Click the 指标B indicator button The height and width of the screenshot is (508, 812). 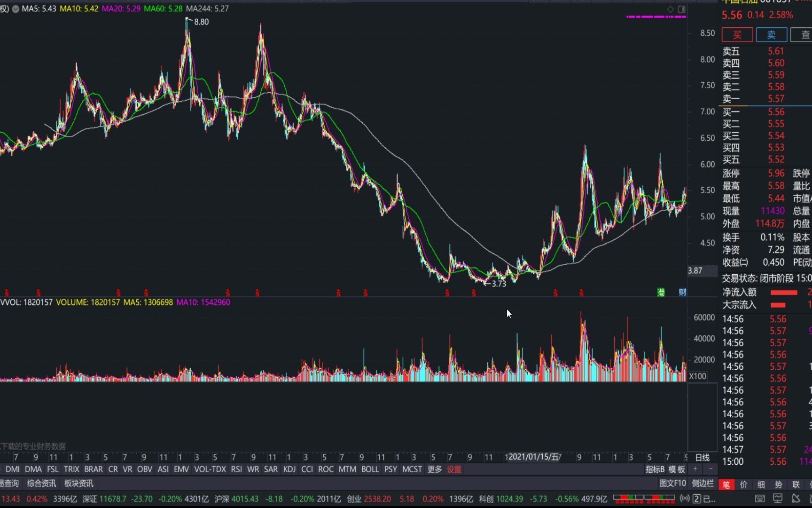(655, 469)
